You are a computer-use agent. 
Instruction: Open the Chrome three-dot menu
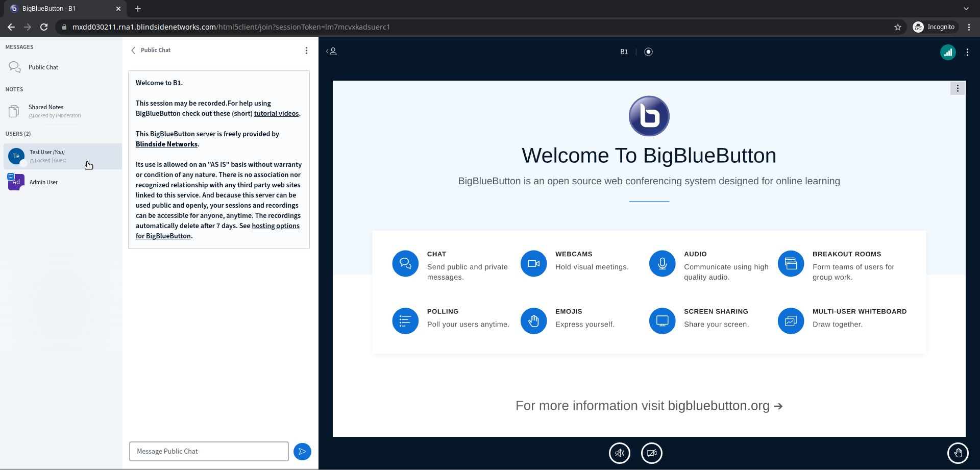[x=969, y=27]
